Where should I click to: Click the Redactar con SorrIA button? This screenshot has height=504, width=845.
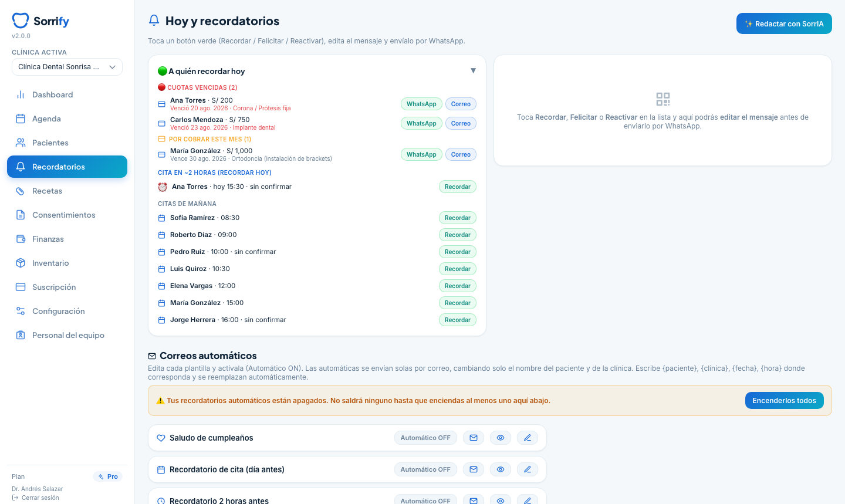[x=784, y=23]
